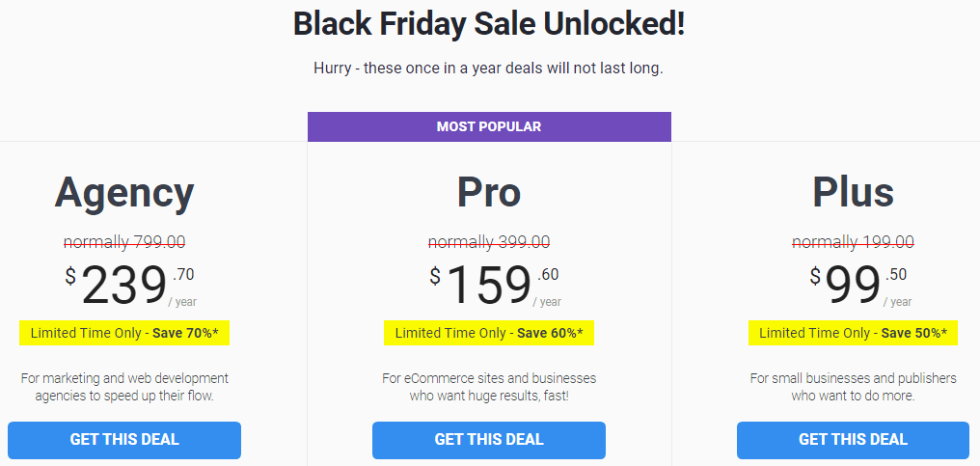
Task: Click Pro plan GET THIS DEAL button
Action: click(x=489, y=440)
